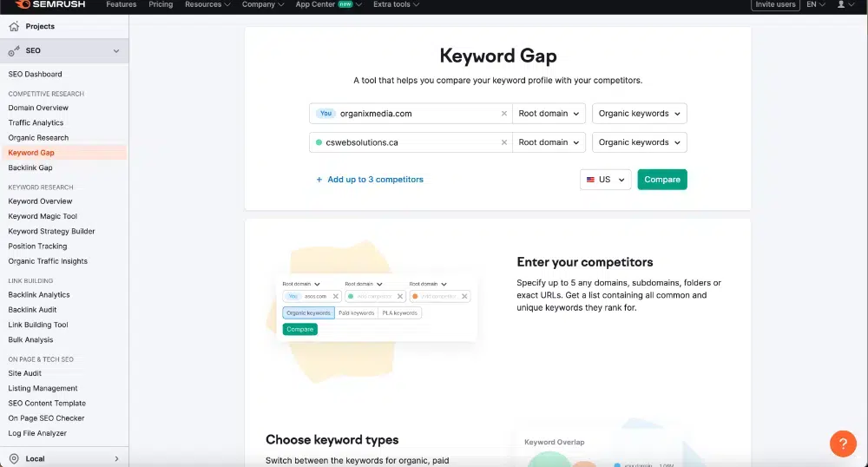
Task: Open the US country database dropdown
Action: pyautogui.click(x=606, y=180)
